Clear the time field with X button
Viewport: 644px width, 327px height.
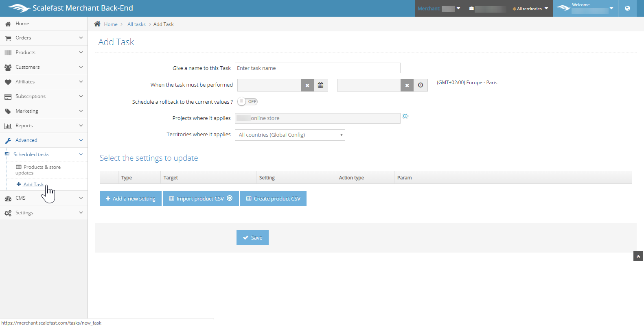pos(407,85)
